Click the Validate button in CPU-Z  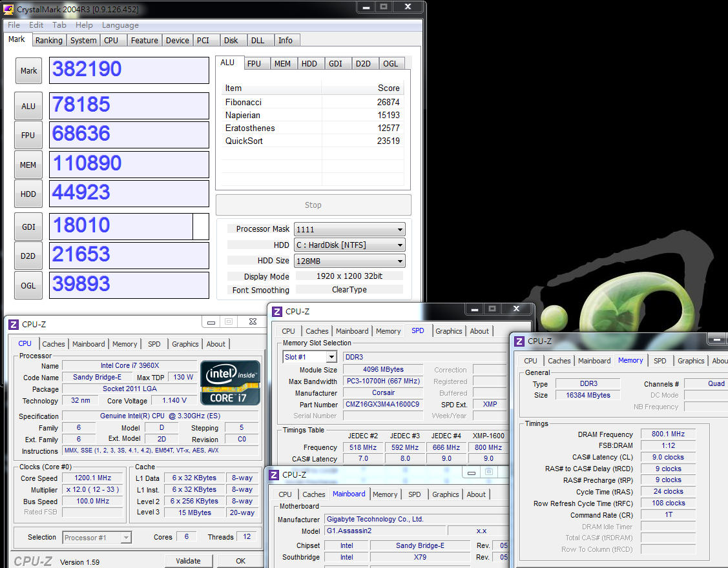pos(189,561)
